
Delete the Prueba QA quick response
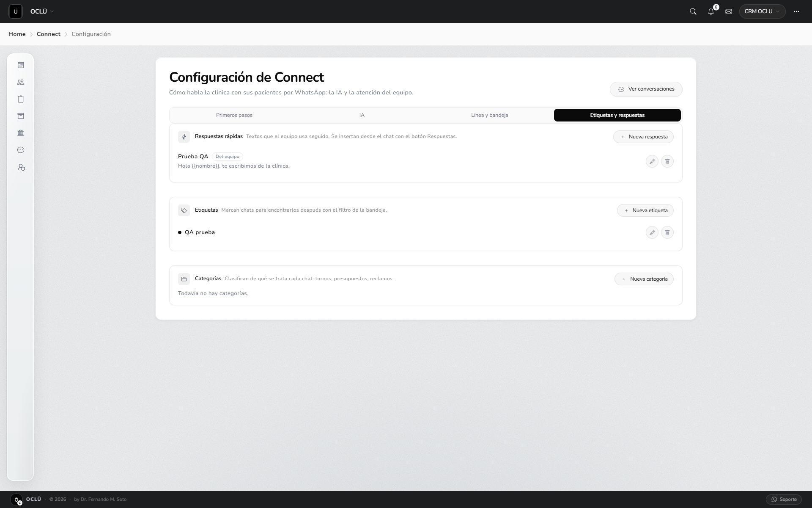667,161
